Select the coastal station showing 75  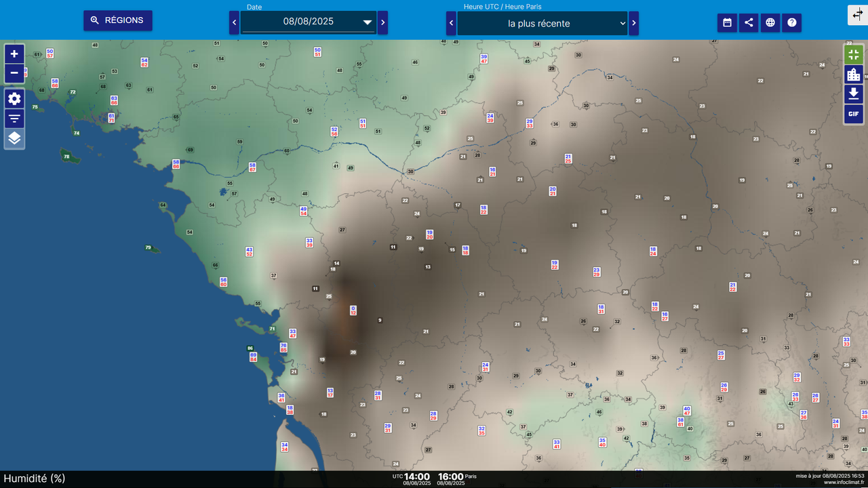point(35,107)
